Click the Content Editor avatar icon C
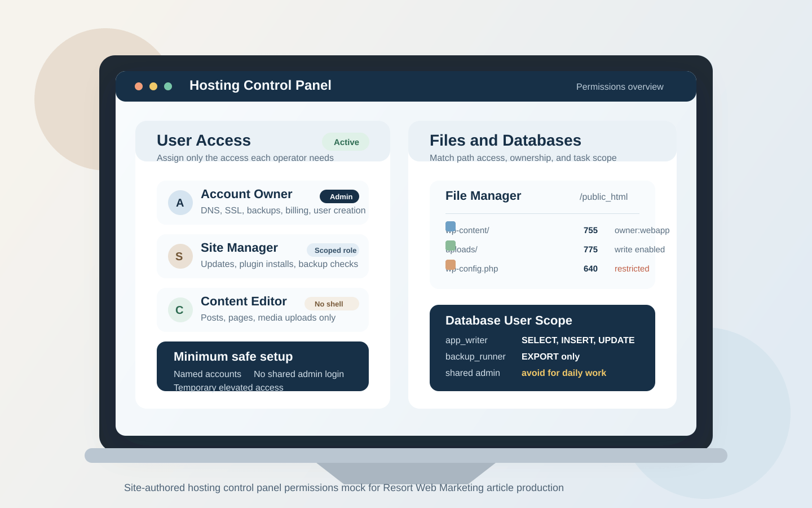Screen dimensions: 812x508 [180, 310]
